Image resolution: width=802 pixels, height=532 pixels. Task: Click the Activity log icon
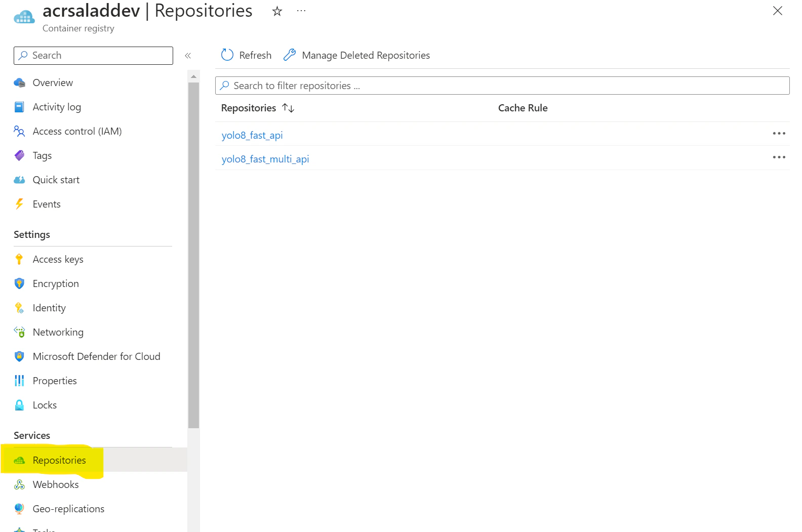(x=19, y=107)
